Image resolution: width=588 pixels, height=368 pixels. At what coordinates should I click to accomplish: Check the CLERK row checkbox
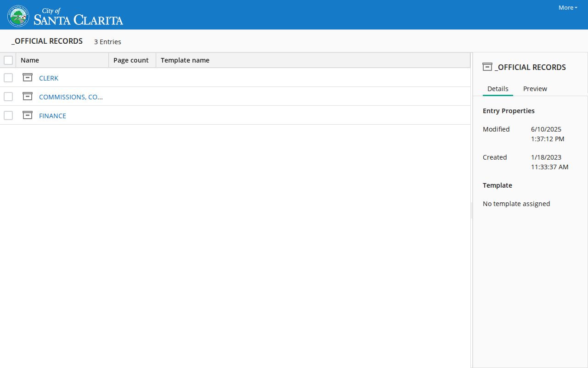[x=8, y=78]
